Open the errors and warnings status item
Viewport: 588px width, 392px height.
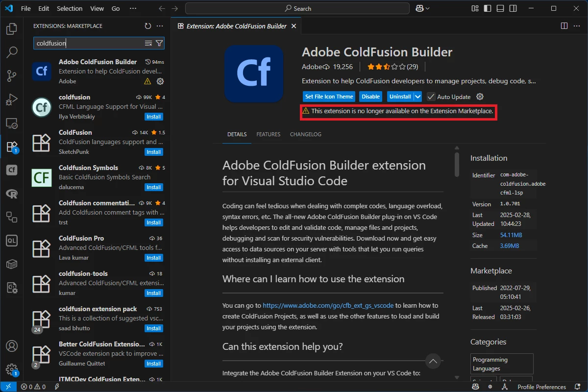33,387
